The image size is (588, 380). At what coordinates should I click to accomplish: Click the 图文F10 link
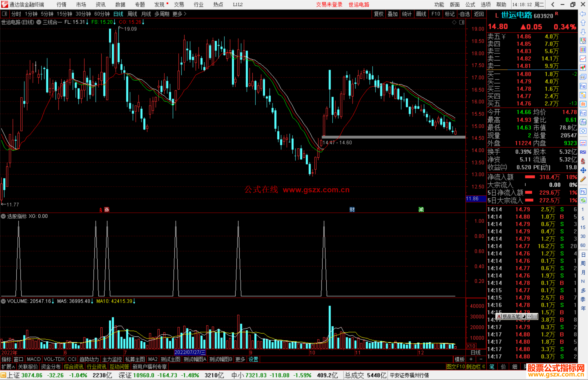coord(455,367)
